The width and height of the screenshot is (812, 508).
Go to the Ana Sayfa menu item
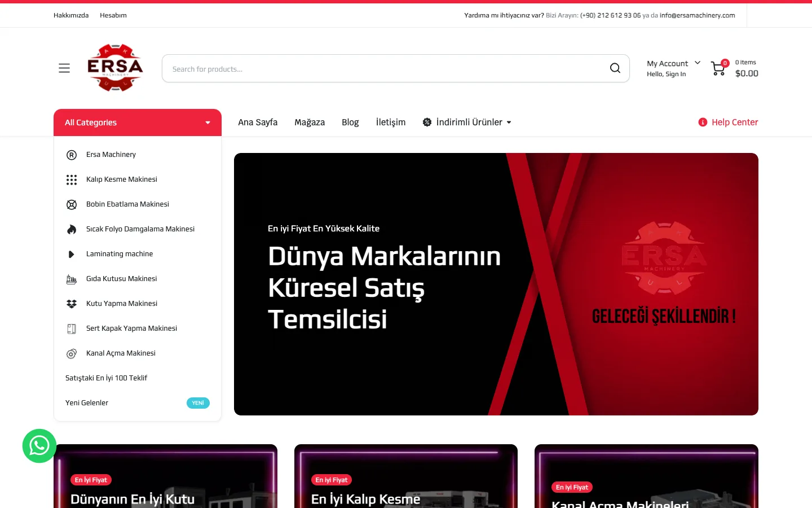(258, 122)
